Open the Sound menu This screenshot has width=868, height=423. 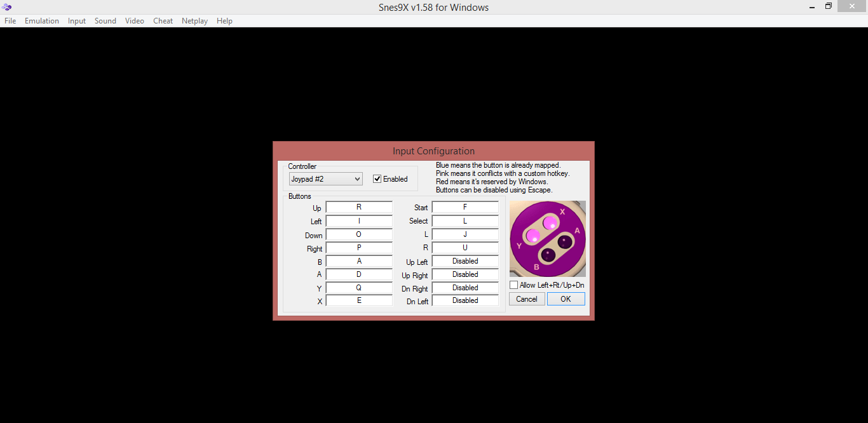tap(105, 21)
